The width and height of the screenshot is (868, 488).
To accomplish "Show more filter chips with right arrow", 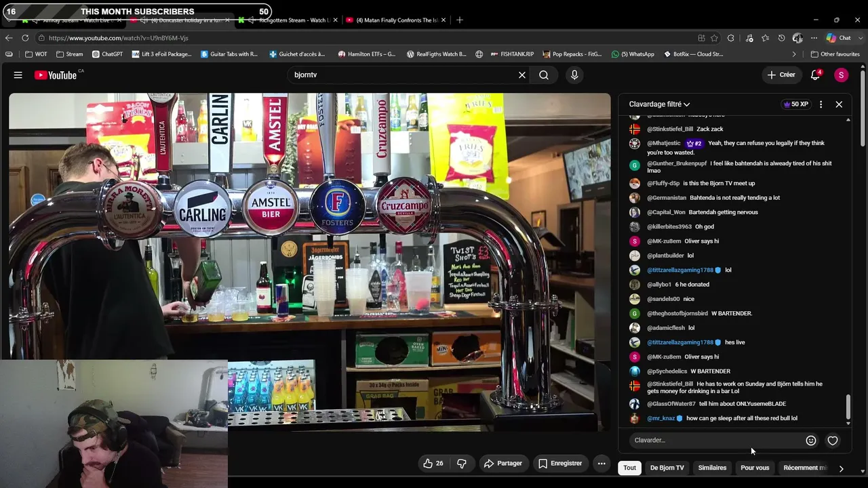I will coord(841,468).
